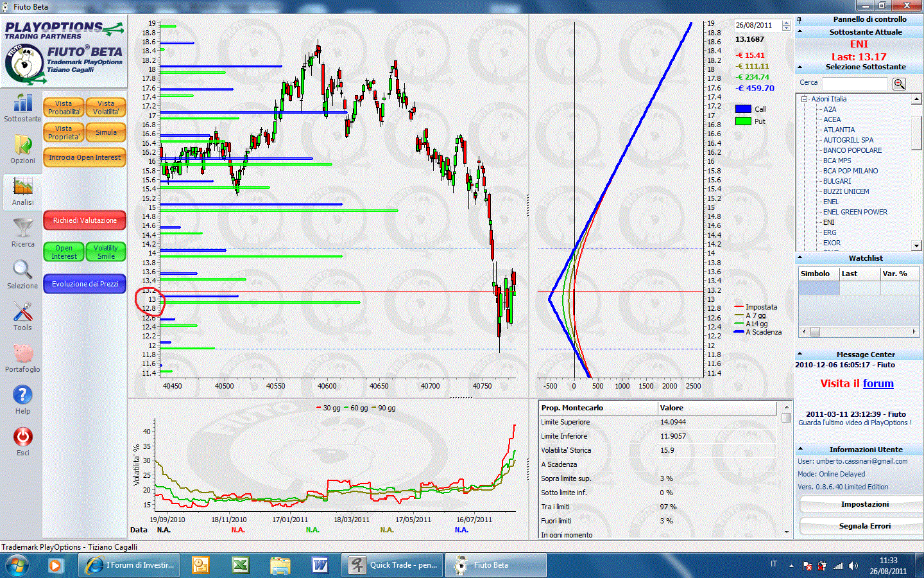The height and width of the screenshot is (578, 924).
Task: Sort Watchlist by the Simbolo column
Action: coord(819,274)
